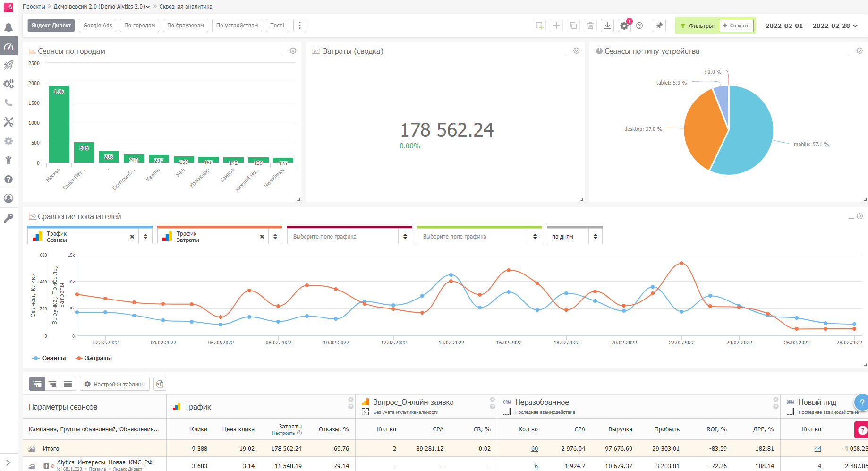This screenshot has height=471, width=868.
Task: Expand the Alytics_Интересы_Новая_КМС_РФ campaign row
Action: point(46,466)
